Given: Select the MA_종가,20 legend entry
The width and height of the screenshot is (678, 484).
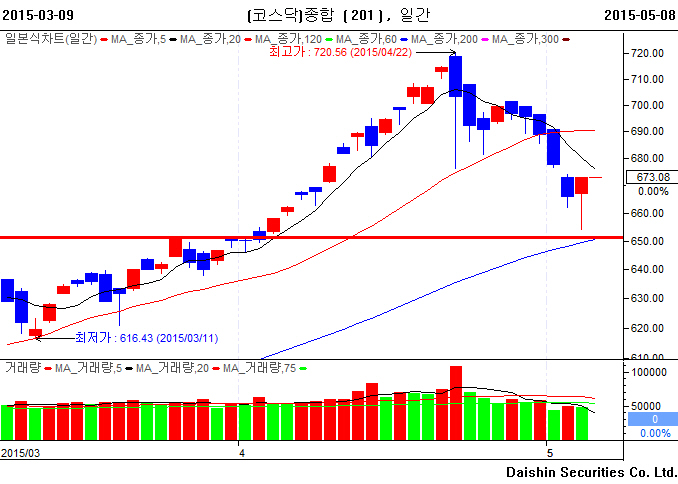Looking at the screenshot, I should (x=211, y=39).
